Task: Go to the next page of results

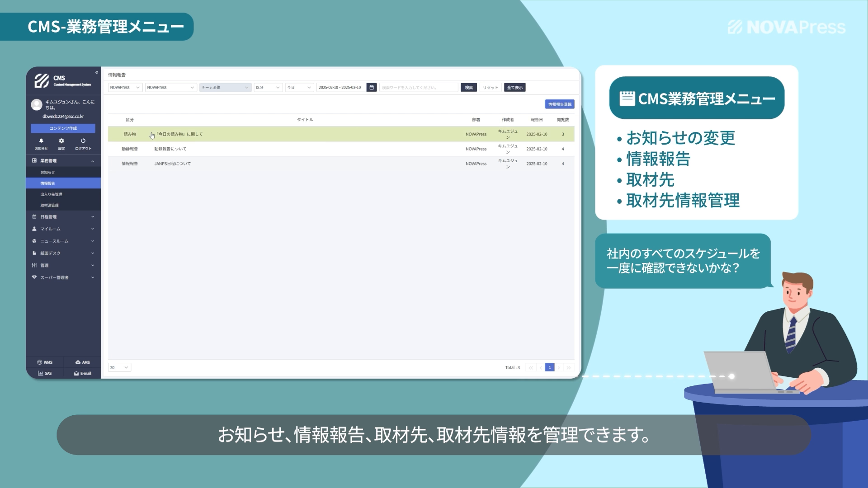Action: (559, 367)
